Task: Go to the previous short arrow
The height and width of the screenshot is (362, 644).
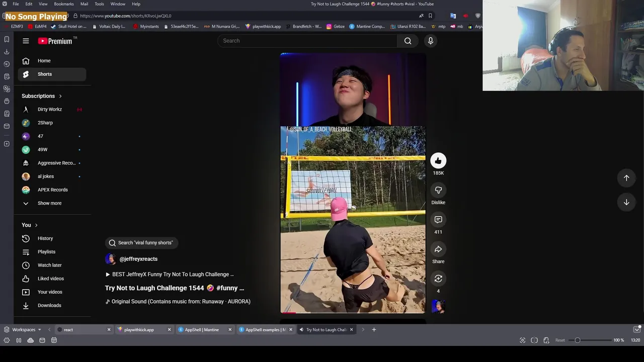Action: point(626,177)
